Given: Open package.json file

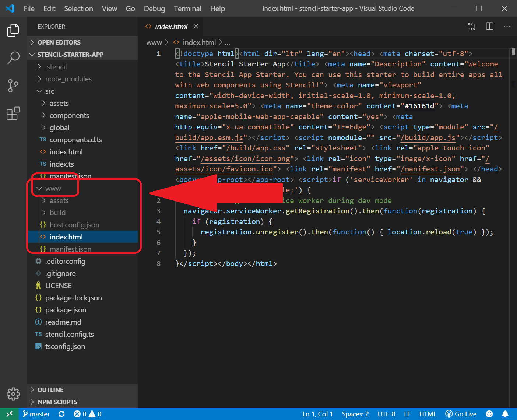Looking at the screenshot, I should [82, 310].
